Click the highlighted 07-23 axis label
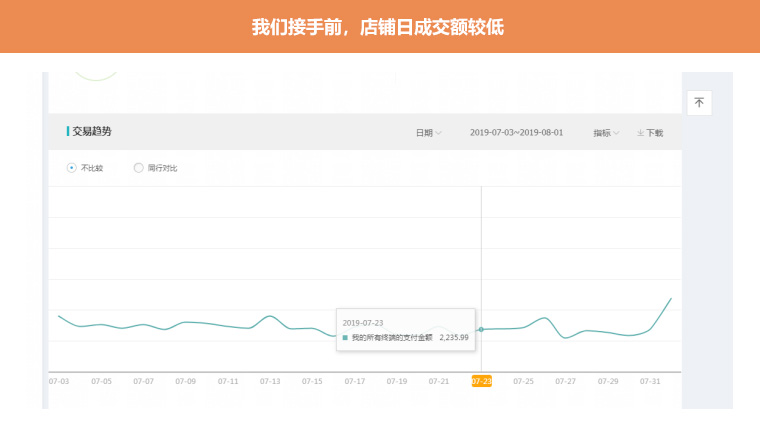 pyautogui.click(x=482, y=381)
